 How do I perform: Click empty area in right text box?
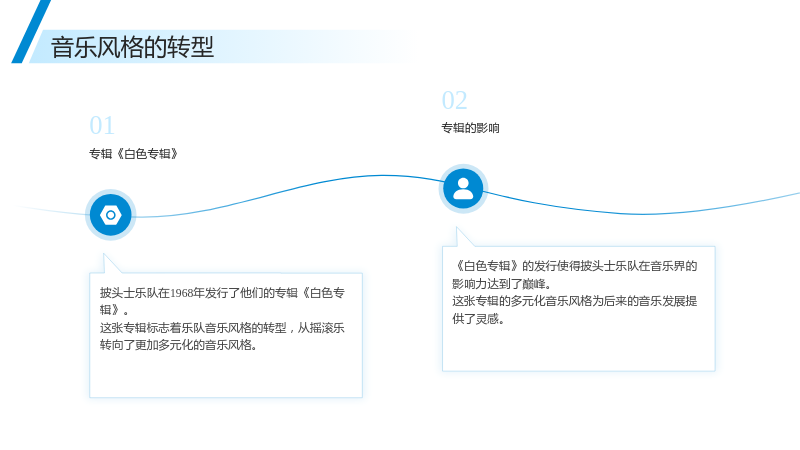(x=579, y=349)
